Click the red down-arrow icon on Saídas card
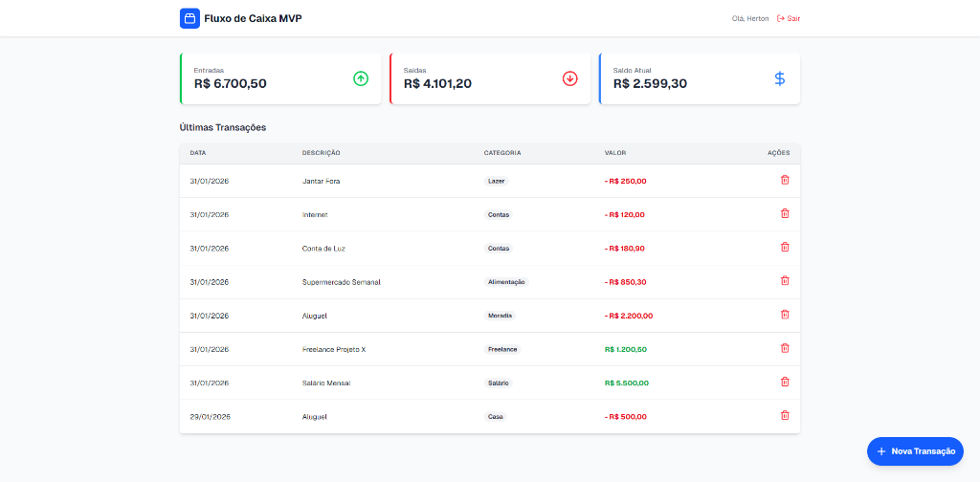This screenshot has width=980, height=482. point(570,78)
